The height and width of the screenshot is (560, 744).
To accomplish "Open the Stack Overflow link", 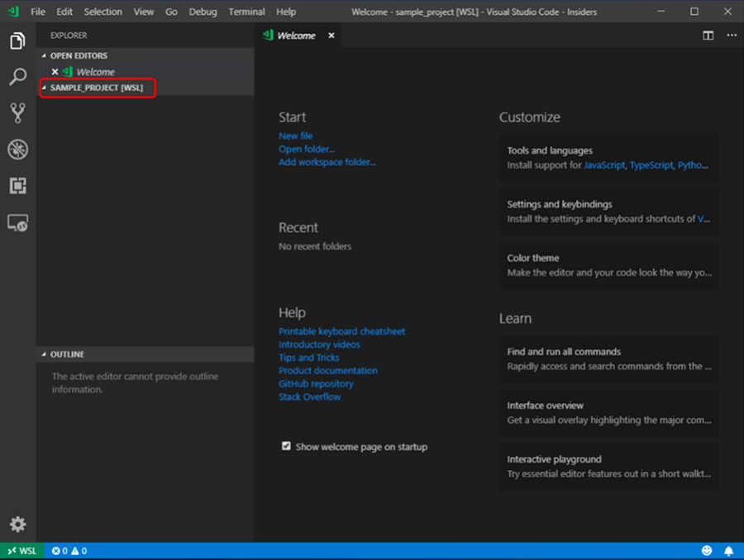I will pos(310,397).
